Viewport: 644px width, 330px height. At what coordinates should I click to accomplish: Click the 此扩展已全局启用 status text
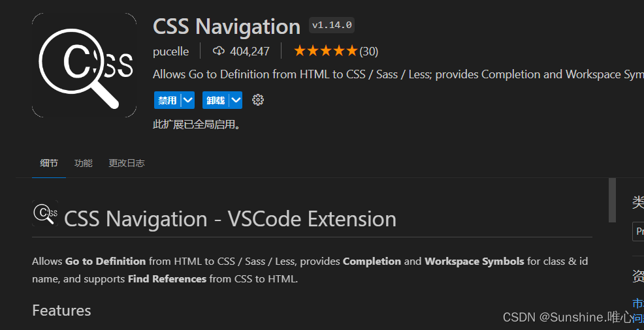pos(197,125)
